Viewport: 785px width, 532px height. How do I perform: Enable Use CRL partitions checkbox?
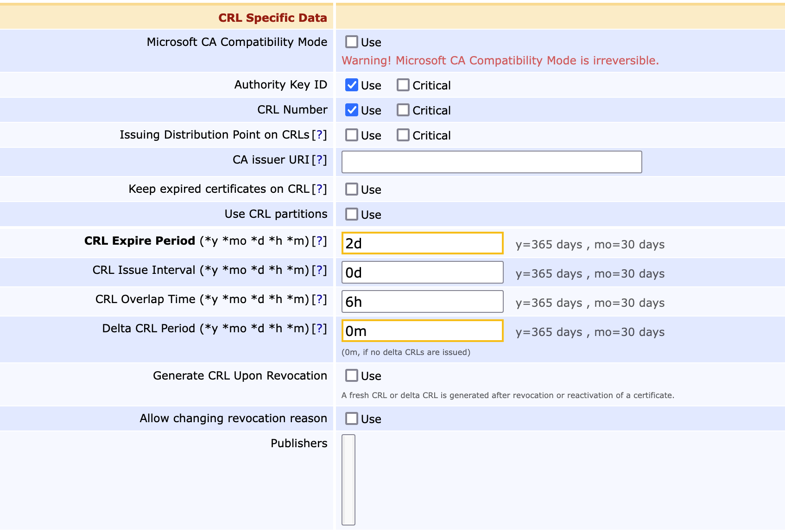(352, 215)
